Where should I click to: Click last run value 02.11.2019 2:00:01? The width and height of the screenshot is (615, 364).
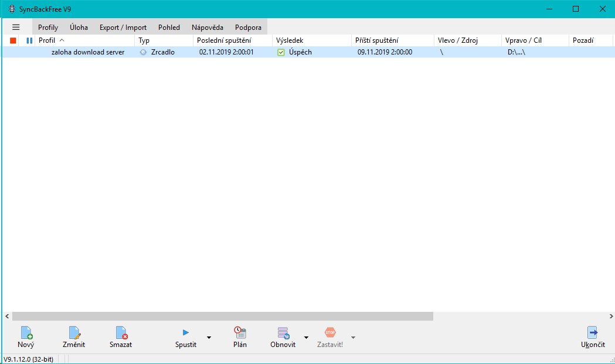[226, 52]
